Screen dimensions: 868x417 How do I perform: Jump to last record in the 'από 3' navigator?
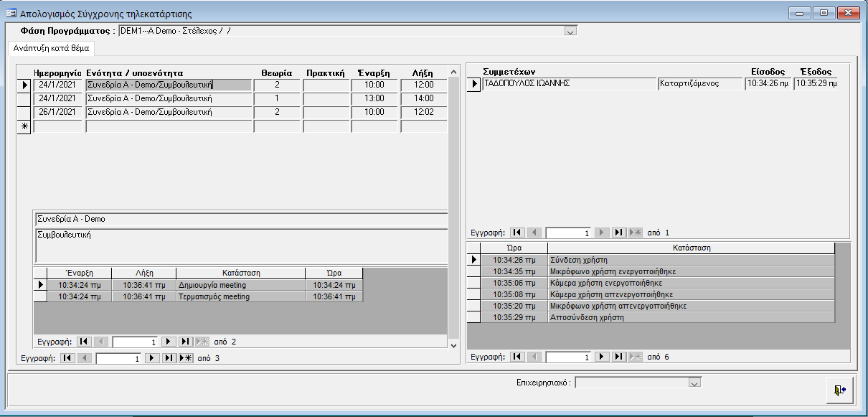pos(169,358)
